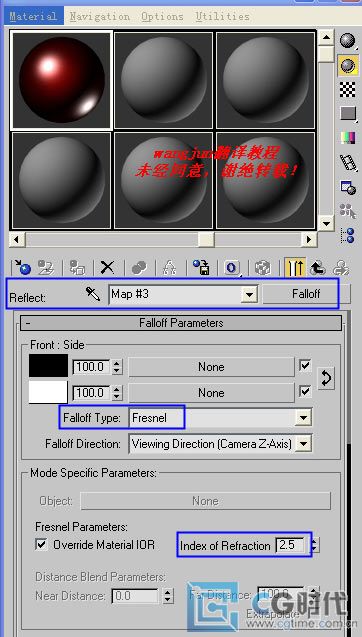
Task: Click the swap Front/Side colors arrow
Action: coord(326,379)
